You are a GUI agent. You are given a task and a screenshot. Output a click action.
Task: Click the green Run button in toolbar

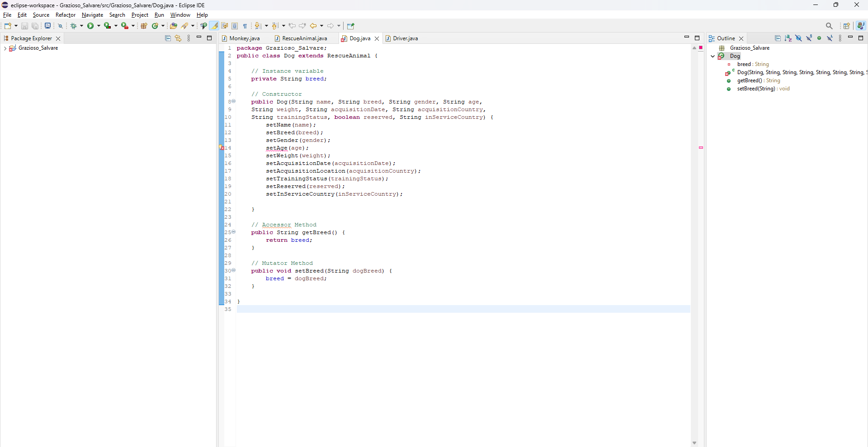90,26
